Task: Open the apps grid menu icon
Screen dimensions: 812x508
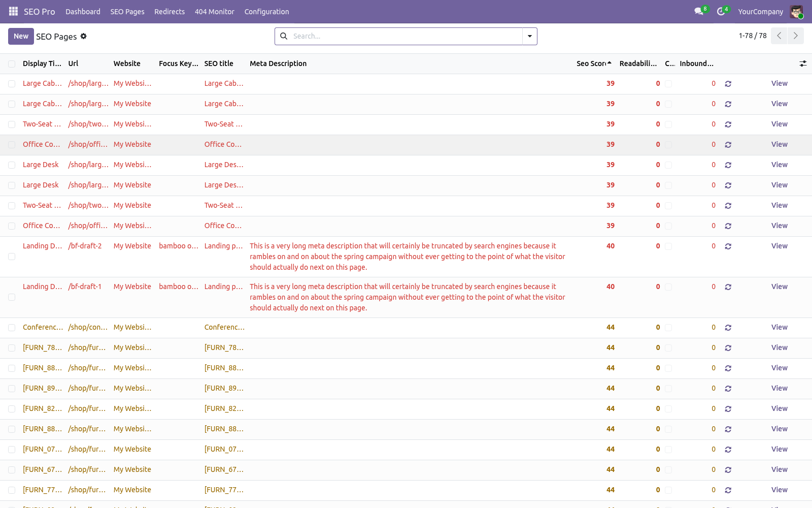Action: [x=14, y=11]
